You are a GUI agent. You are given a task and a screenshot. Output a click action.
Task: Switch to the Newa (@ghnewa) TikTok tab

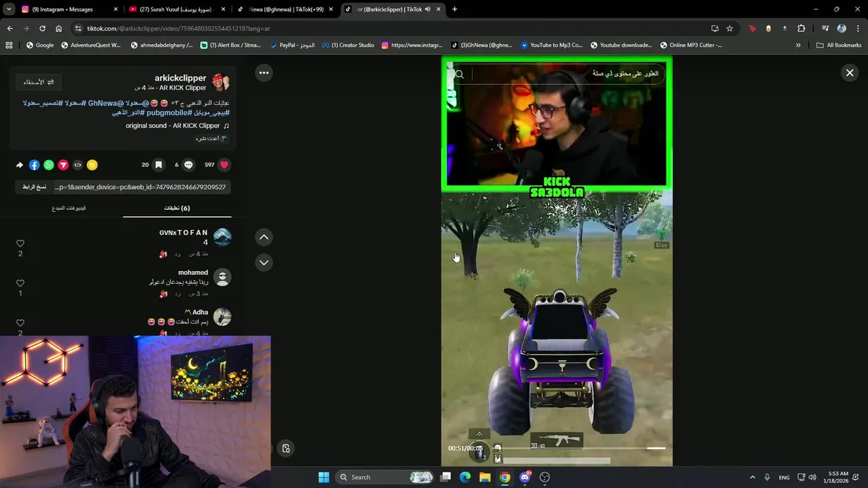pos(285,9)
